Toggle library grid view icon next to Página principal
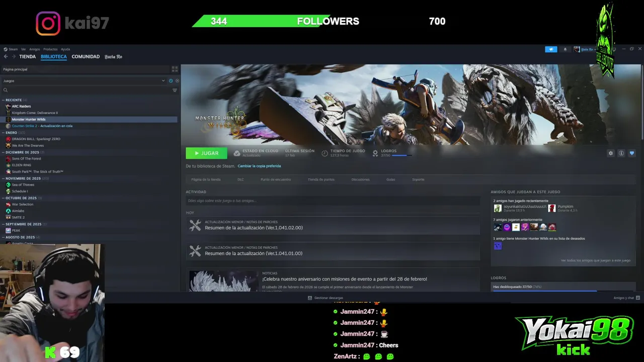This screenshot has height=362, width=644. pyautogui.click(x=175, y=69)
